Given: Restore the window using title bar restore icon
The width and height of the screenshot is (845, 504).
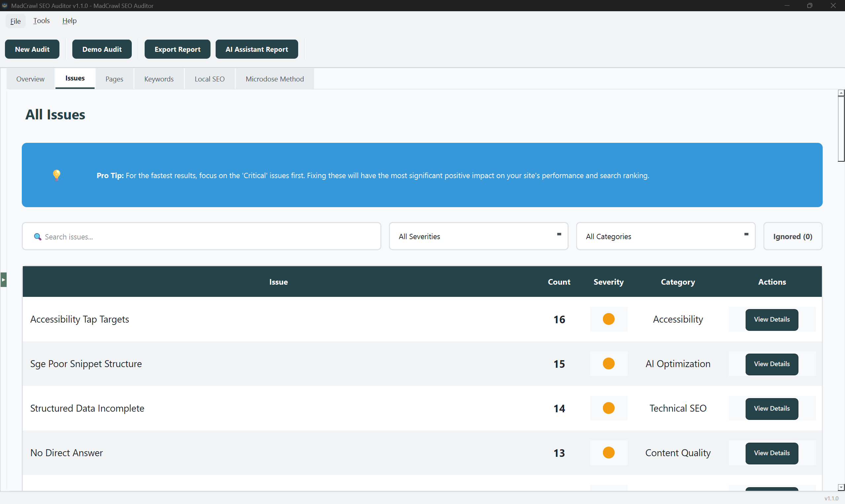Looking at the screenshot, I should click(810, 5).
